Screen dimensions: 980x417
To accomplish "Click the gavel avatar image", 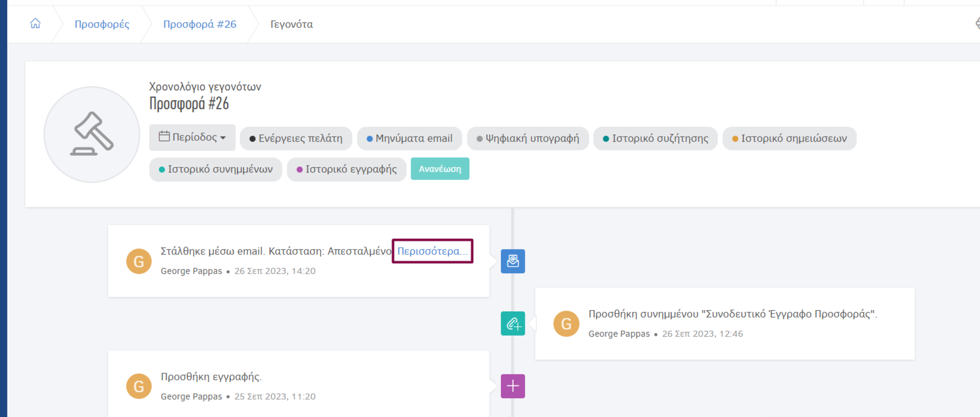I will (92, 135).
